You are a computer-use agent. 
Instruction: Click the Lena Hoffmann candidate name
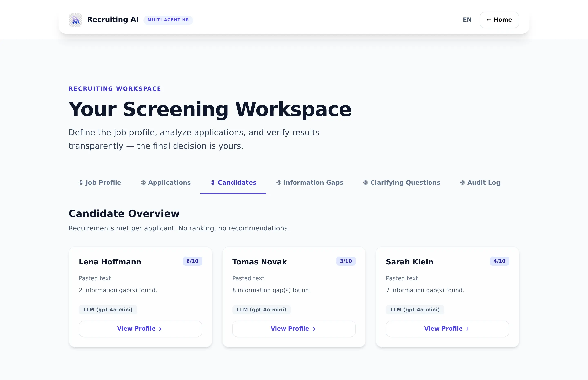tap(110, 262)
